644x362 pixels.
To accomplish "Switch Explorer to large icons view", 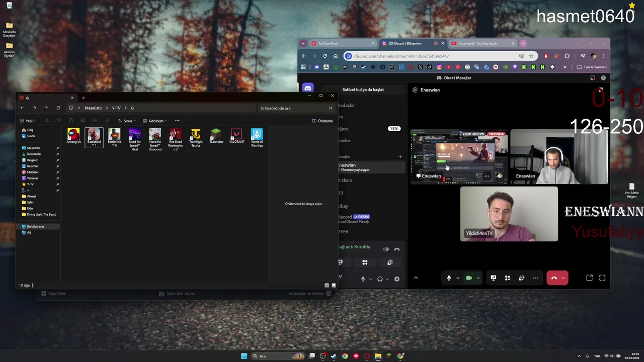I will coord(334,285).
